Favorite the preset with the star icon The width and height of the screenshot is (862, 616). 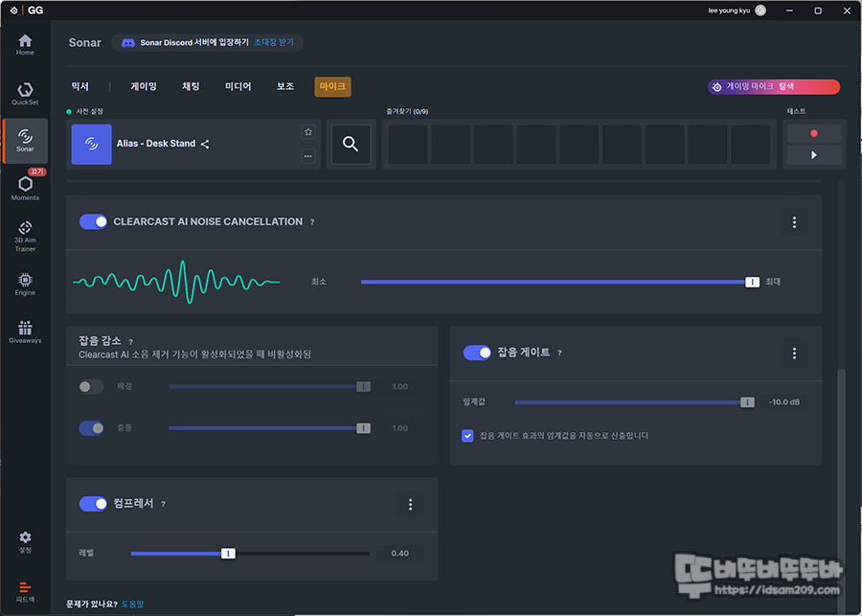coord(308,132)
